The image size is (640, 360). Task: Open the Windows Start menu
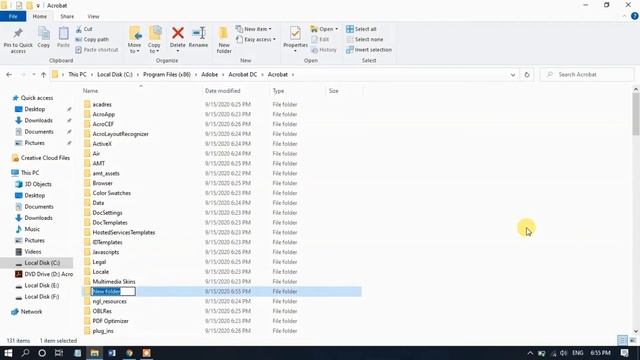pyautogui.click(x=8, y=353)
